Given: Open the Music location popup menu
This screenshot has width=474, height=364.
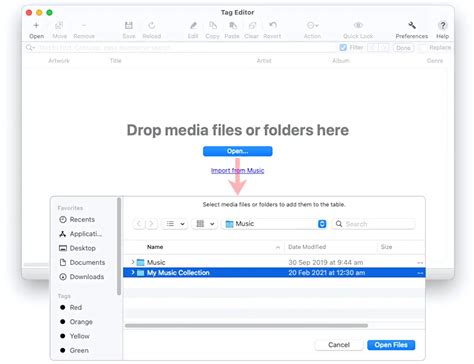Looking at the screenshot, I should tap(275, 224).
